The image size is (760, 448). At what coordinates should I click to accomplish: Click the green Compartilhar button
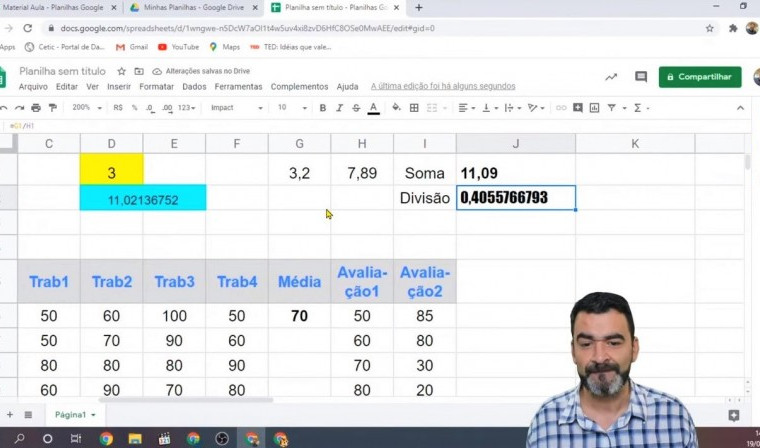(700, 77)
